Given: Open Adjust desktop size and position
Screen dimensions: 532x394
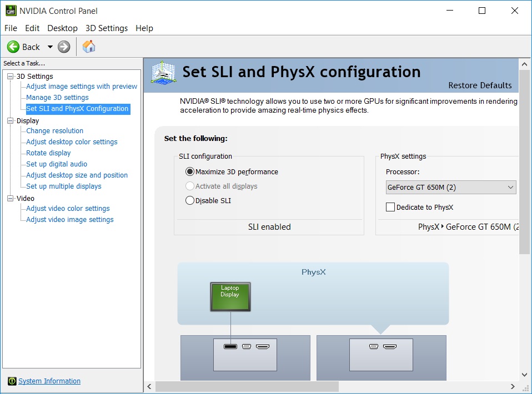Looking at the screenshot, I should [x=77, y=175].
